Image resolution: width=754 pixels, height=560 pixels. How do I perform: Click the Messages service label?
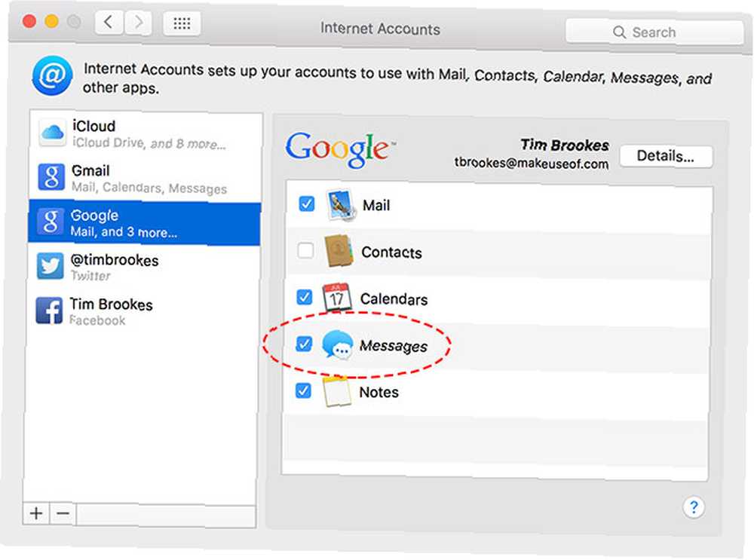coord(394,346)
